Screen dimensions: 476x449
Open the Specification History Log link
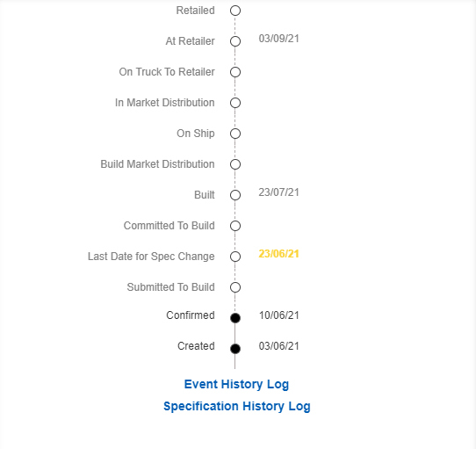[237, 407]
